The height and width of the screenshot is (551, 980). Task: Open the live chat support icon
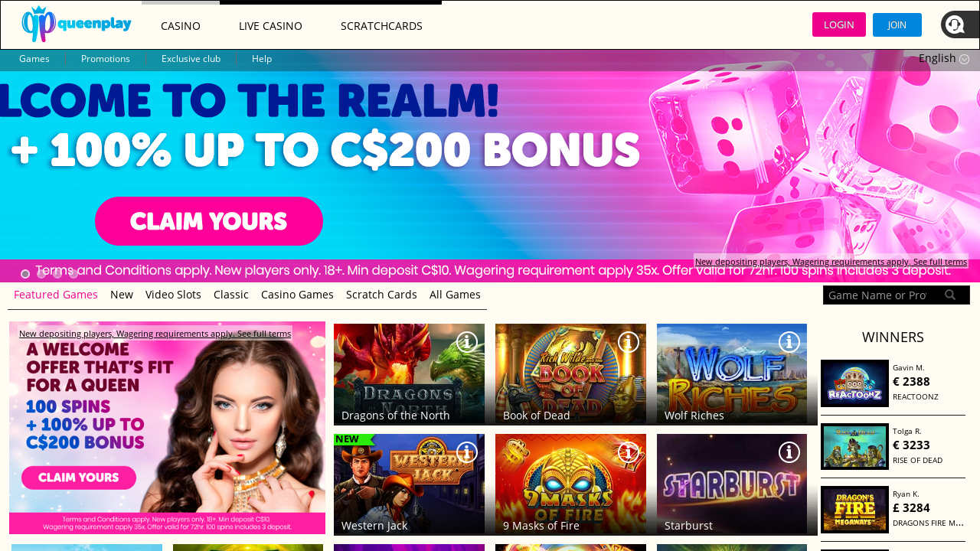tap(956, 24)
